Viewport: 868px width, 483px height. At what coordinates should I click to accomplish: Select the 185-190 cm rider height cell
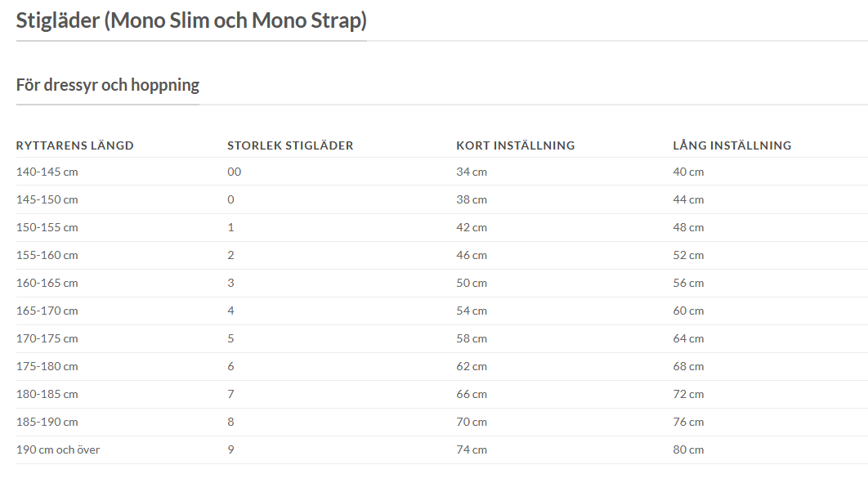pos(47,422)
